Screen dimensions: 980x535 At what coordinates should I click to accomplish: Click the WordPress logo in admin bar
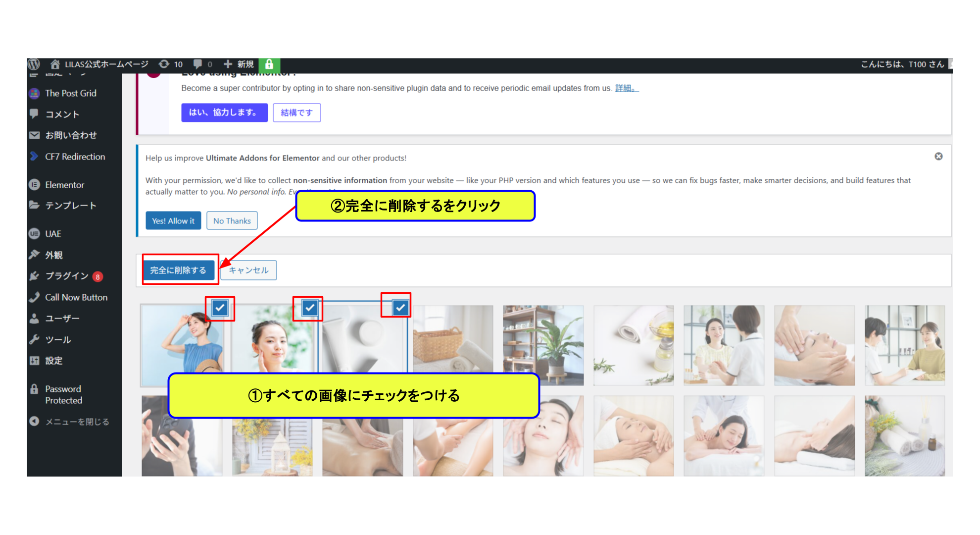(x=34, y=64)
